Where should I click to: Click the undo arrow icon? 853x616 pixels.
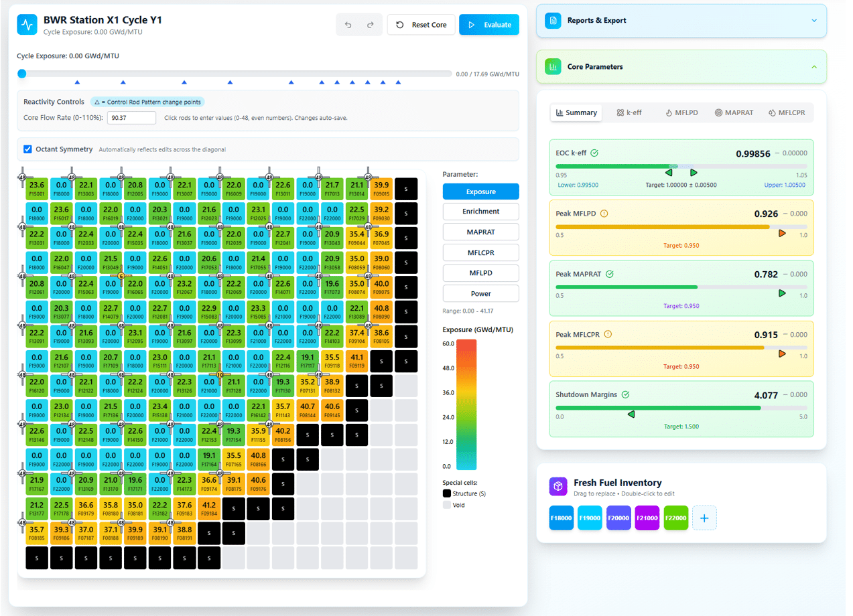pyautogui.click(x=348, y=25)
